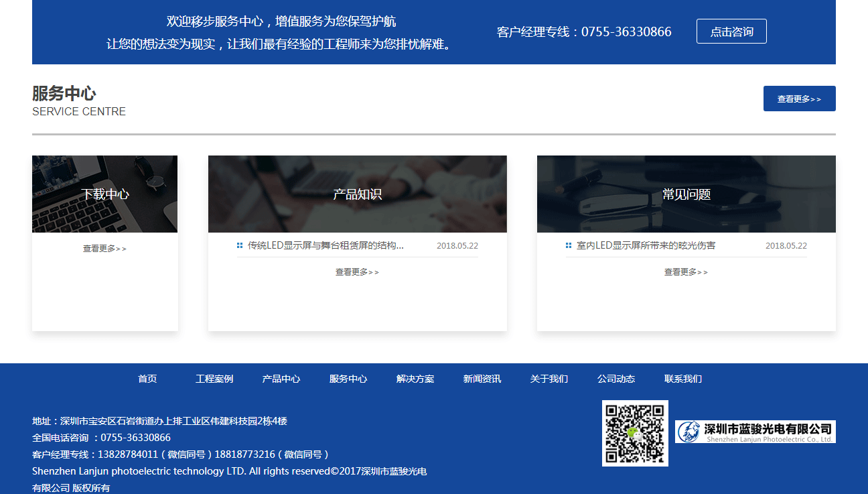The width and height of the screenshot is (868, 494).
Task: Click 查看更多 under 下载中心 card
Action: (x=104, y=249)
